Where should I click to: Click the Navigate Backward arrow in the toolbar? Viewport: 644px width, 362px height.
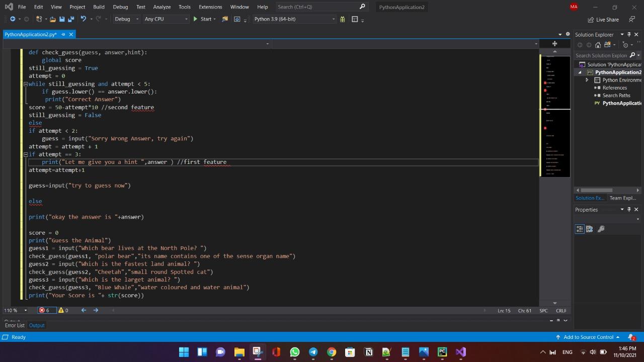(13, 19)
